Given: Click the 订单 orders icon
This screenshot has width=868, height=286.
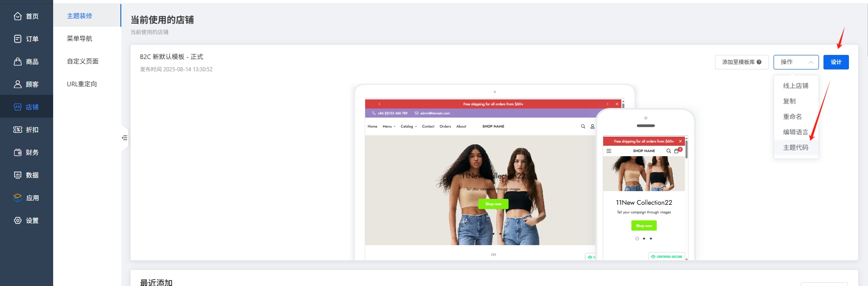Looking at the screenshot, I should [18, 39].
